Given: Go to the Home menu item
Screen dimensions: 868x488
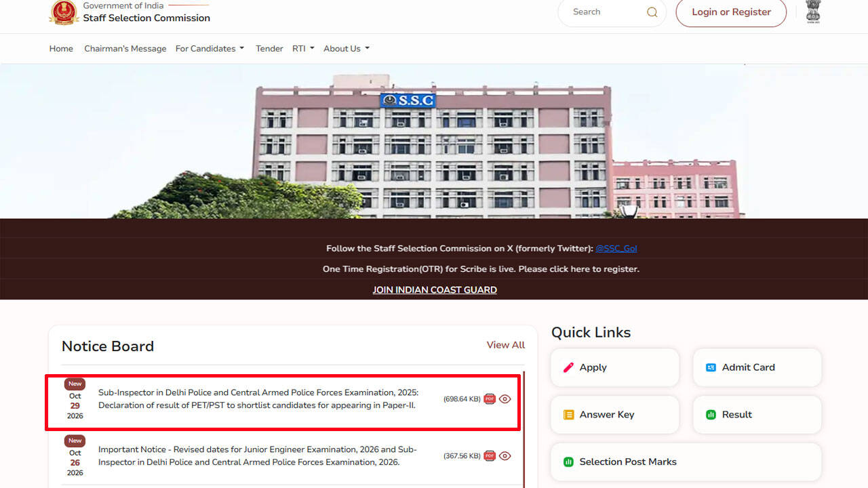Looking at the screenshot, I should click(x=61, y=49).
